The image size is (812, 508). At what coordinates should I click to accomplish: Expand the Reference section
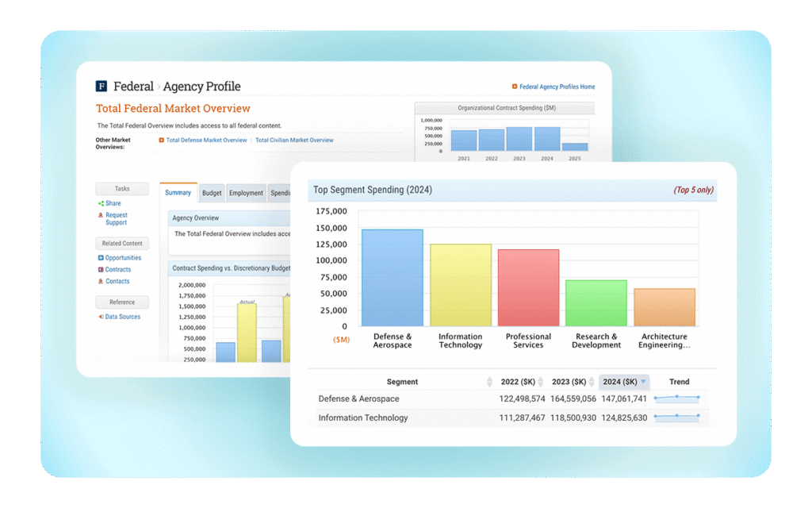pyautogui.click(x=121, y=302)
